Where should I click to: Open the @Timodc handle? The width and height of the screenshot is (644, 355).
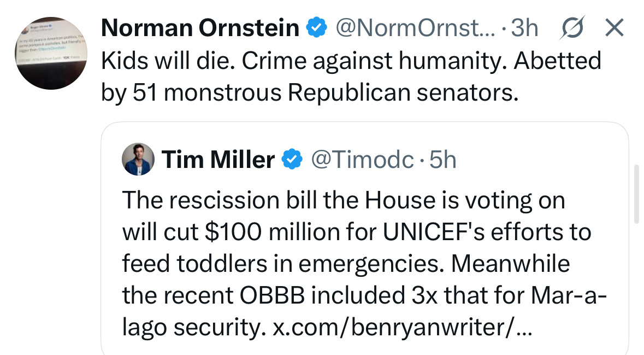coord(362,160)
